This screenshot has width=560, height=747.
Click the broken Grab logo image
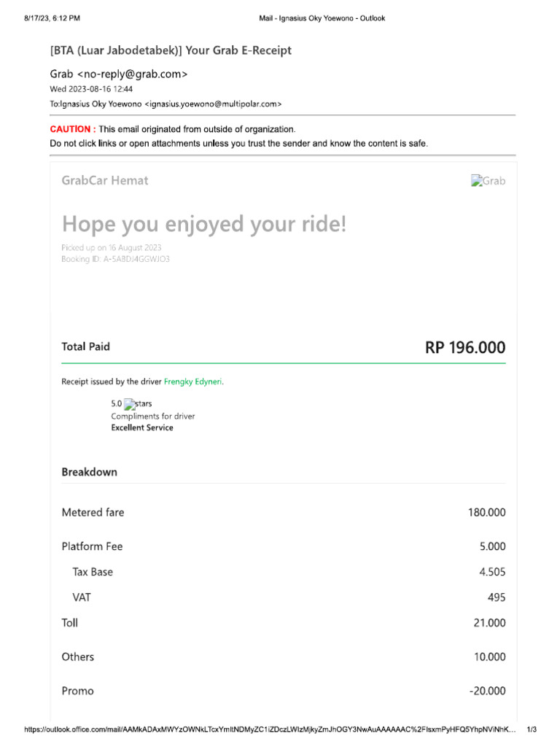pos(488,181)
